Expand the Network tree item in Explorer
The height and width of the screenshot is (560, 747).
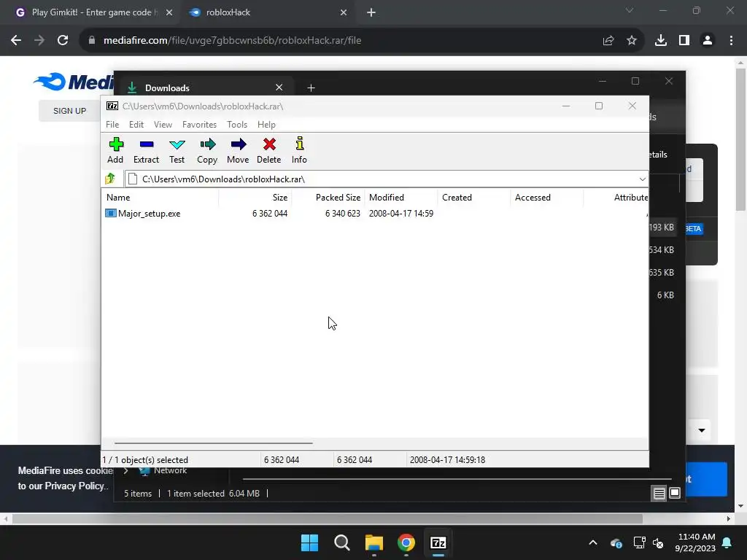(x=125, y=471)
